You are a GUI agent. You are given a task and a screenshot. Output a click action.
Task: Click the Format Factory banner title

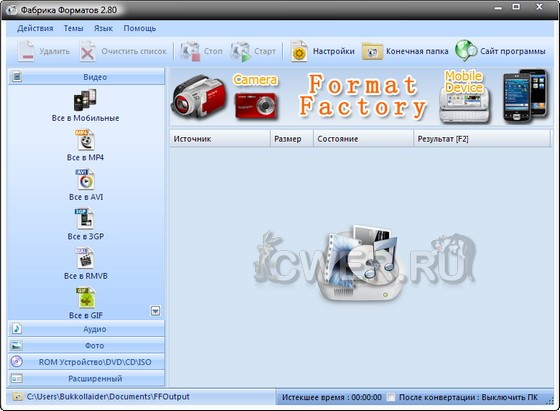(362, 96)
